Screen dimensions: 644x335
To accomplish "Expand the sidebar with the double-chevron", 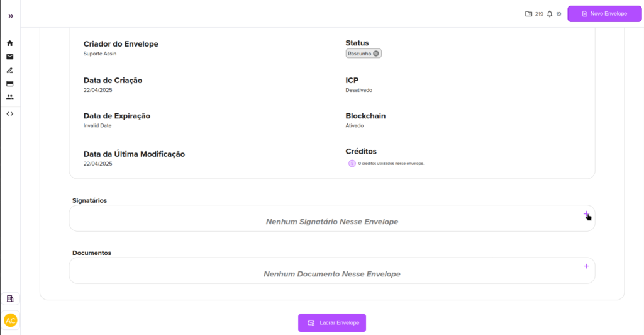I will tap(11, 16).
